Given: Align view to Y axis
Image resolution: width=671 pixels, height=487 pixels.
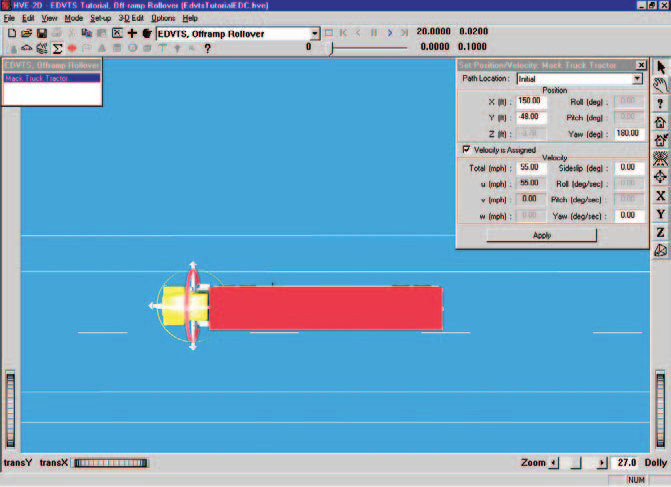Looking at the screenshot, I should click(x=661, y=214).
